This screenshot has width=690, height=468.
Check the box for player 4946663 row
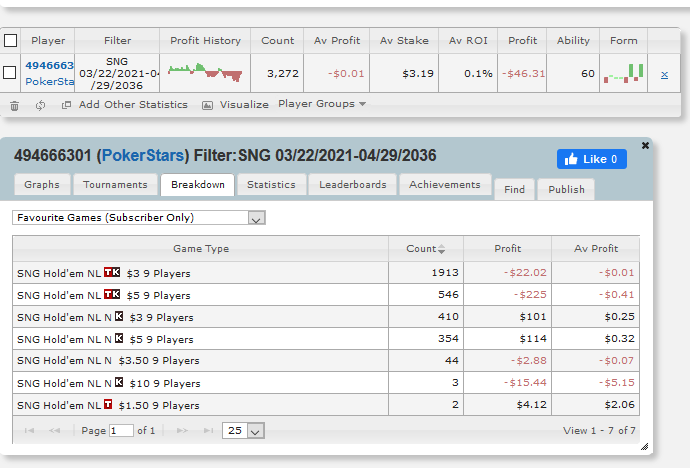pyautogui.click(x=10, y=72)
